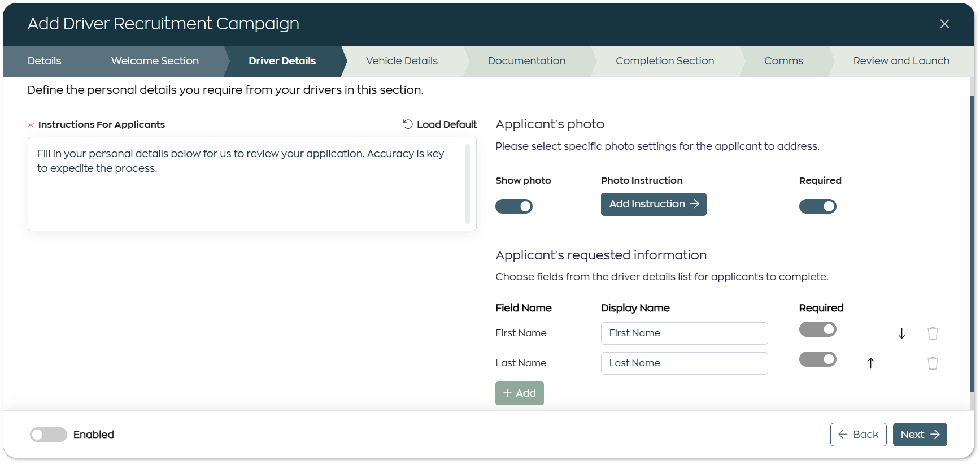The image size is (980, 464).
Task: Move Last Name field up with arrow
Action: 870,363
